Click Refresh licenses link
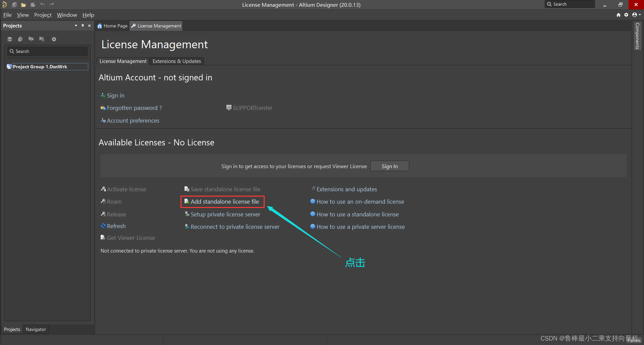Viewport: 644px width, 345px height. click(116, 226)
